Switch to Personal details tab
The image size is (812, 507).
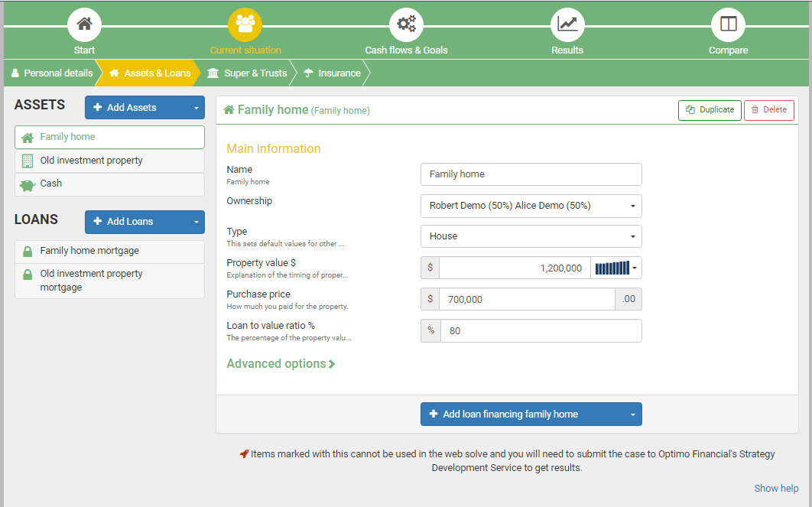[x=51, y=73]
